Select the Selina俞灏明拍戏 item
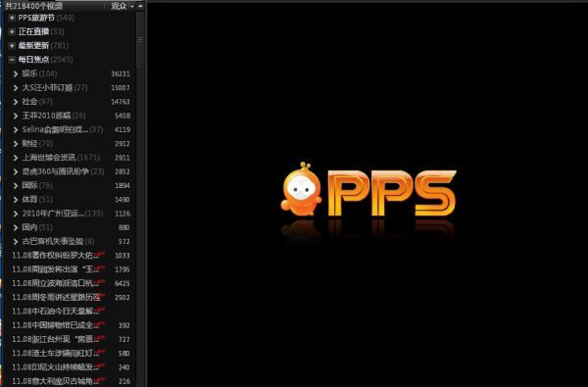This screenshot has height=387, width=588. (x=55, y=129)
